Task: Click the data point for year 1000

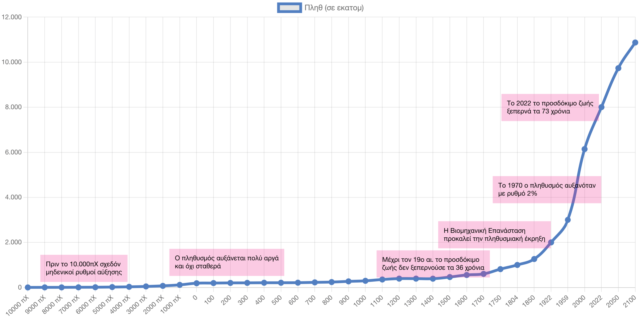Action: click(365, 281)
